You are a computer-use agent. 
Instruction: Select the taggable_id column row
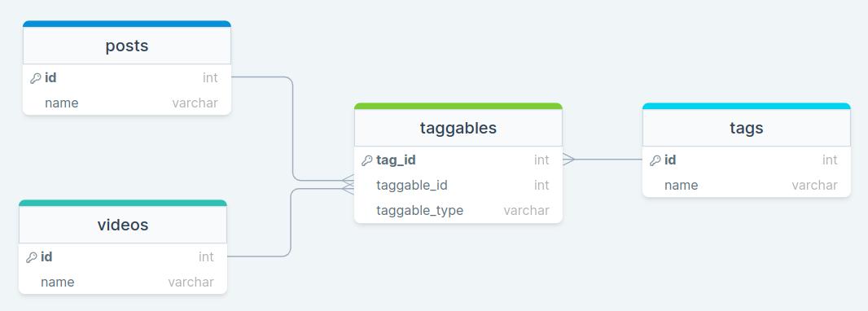point(458,186)
